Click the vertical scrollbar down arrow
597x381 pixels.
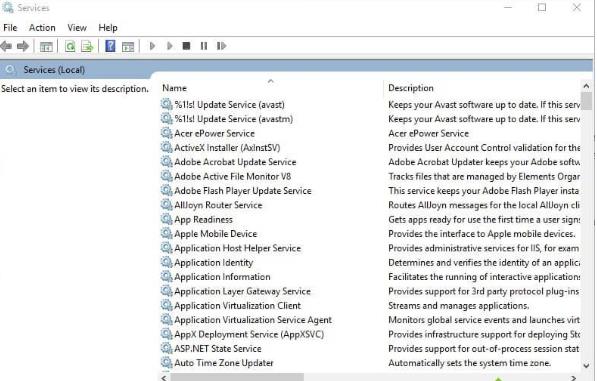click(x=586, y=365)
